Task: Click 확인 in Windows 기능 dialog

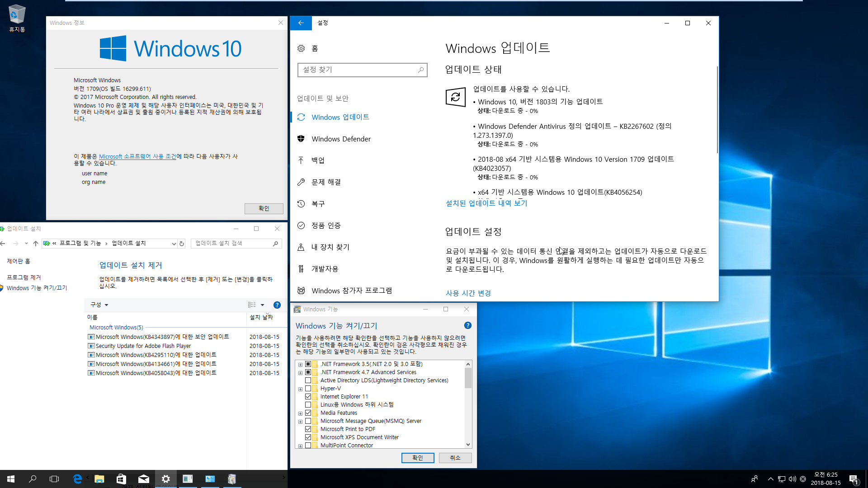Action: tap(418, 458)
